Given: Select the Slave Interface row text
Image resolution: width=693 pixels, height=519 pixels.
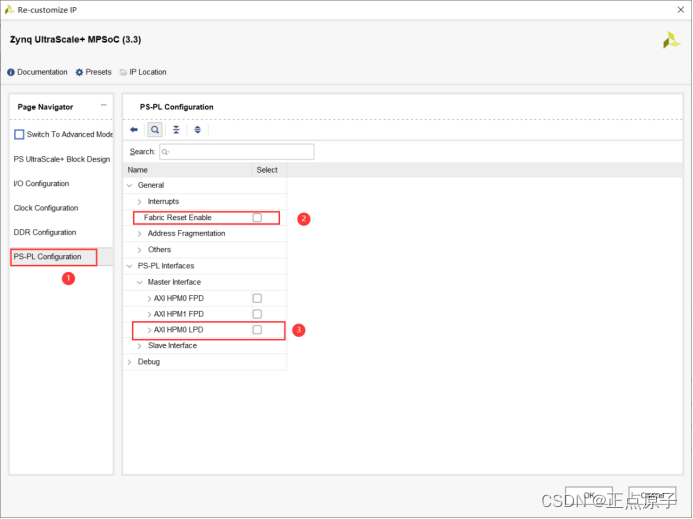Looking at the screenshot, I should (172, 346).
